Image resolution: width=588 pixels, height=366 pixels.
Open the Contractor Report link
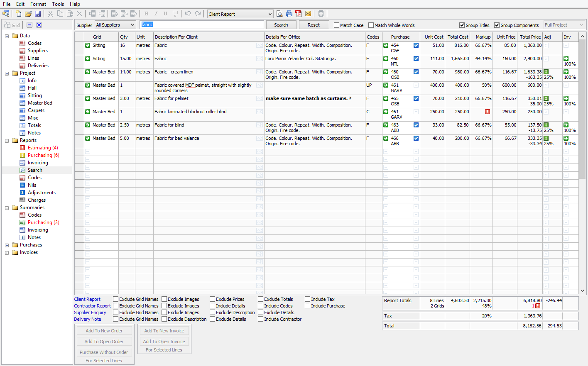[93, 306]
